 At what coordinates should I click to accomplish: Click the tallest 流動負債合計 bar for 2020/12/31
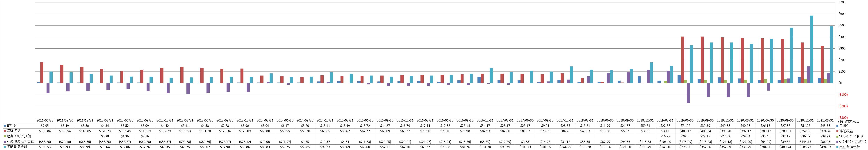pyautogui.click(x=811, y=49)
